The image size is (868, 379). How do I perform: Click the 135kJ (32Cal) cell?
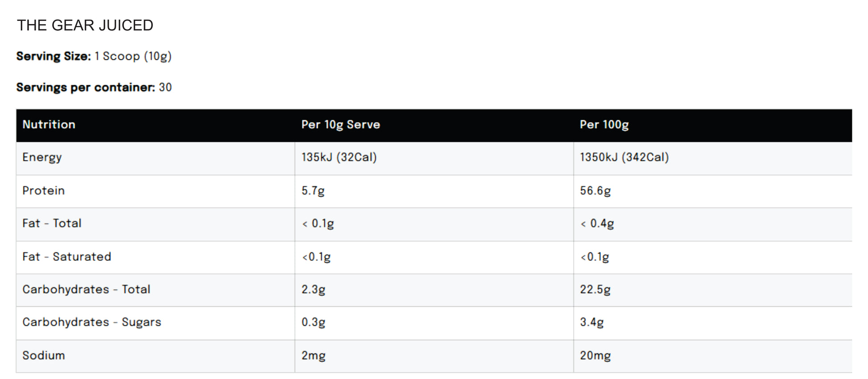coord(339,157)
